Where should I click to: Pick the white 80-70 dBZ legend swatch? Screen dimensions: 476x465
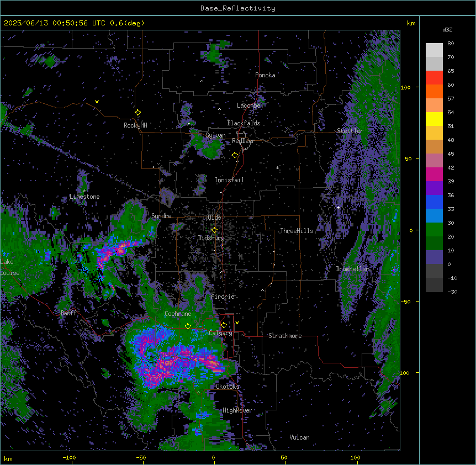tap(434, 50)
